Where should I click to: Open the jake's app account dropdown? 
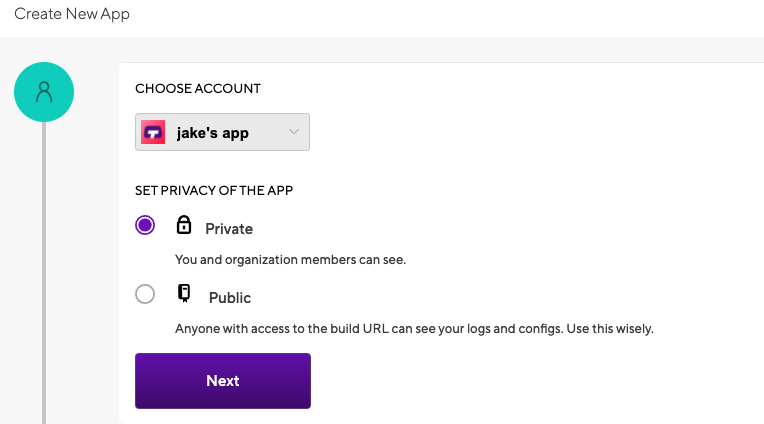point(222,132)
